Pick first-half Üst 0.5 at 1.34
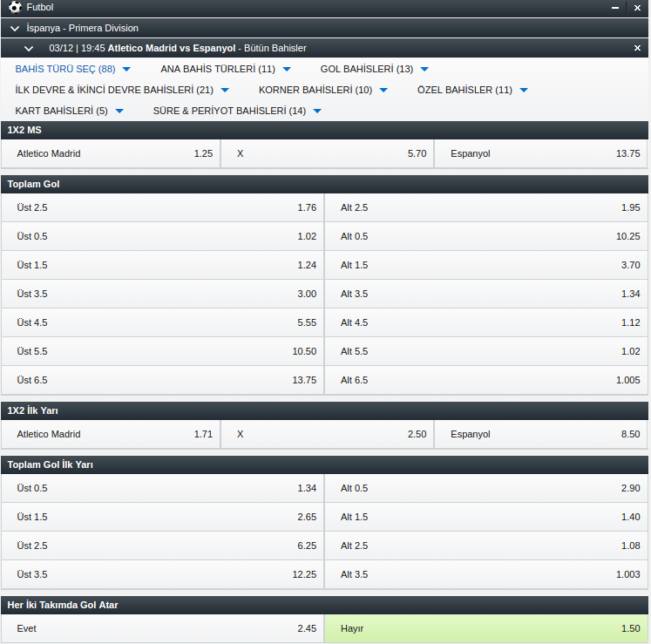This screenshot has height=644, width=651. [162, 488]
